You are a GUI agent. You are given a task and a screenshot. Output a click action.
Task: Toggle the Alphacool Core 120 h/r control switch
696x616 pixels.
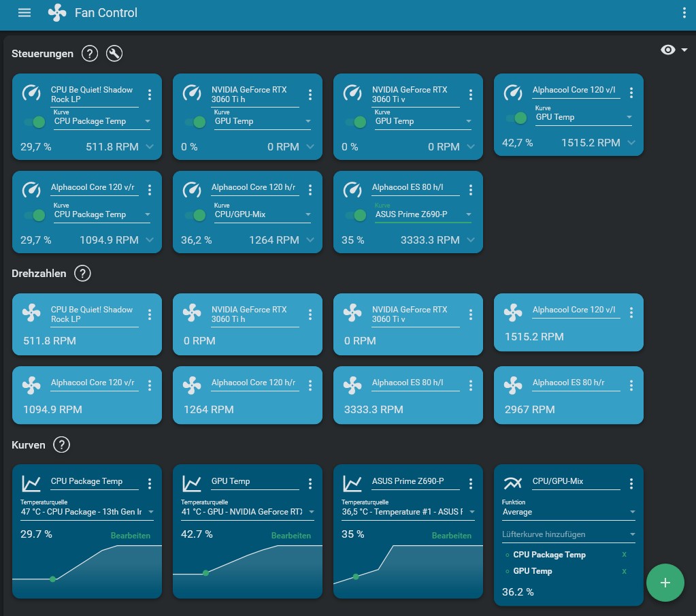coord(195,215)
